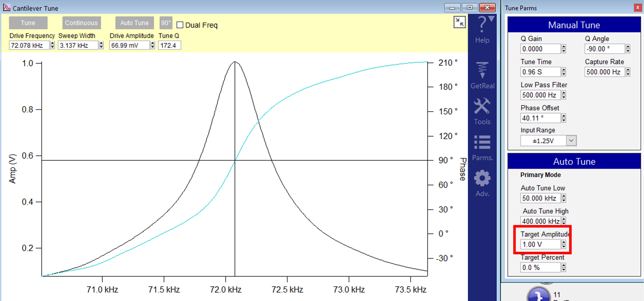Click the 90° button
Viewport: 644px width, 301px height.
point(166,23)
